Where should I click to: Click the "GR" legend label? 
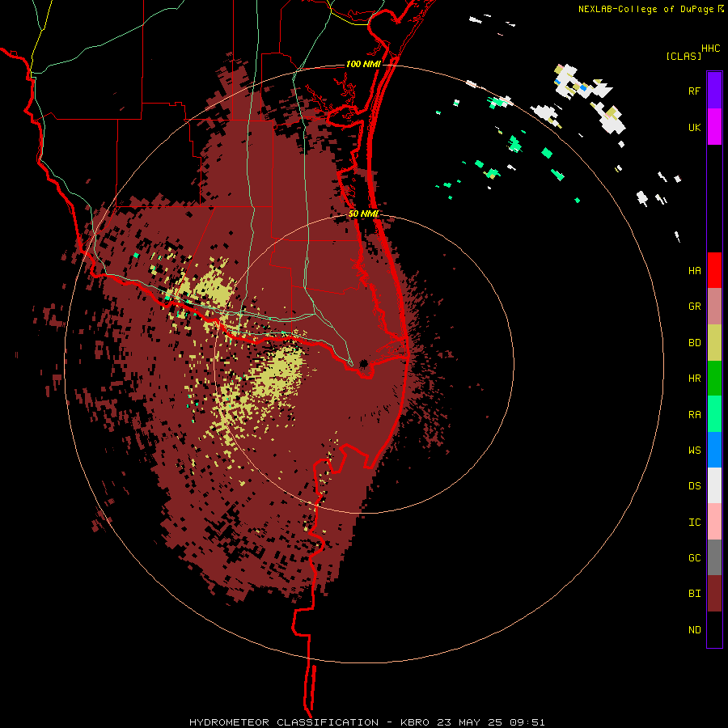[694, 307]
